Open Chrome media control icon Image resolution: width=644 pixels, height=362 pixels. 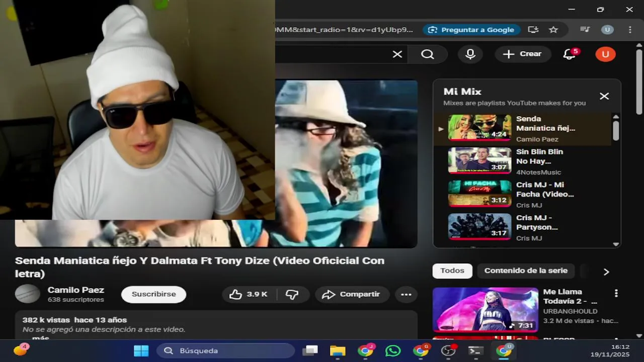[585, 30]
